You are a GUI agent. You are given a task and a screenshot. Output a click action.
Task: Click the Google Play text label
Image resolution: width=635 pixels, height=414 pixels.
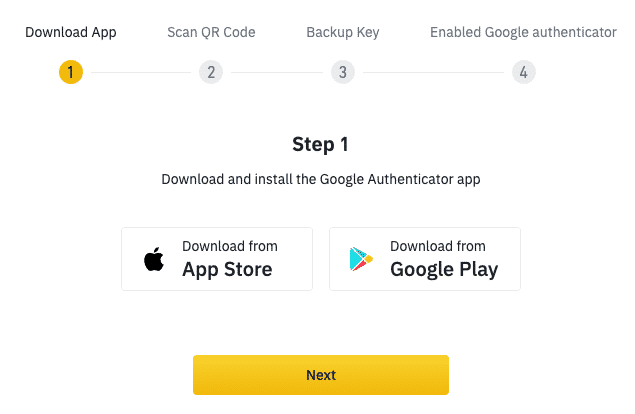coord(444,270)
